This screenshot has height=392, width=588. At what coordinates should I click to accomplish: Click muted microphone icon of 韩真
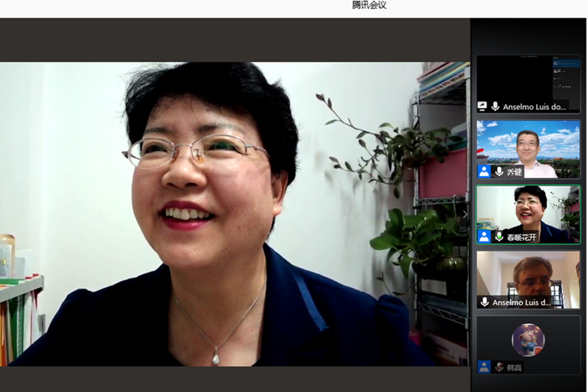click(x=499, y=367)
